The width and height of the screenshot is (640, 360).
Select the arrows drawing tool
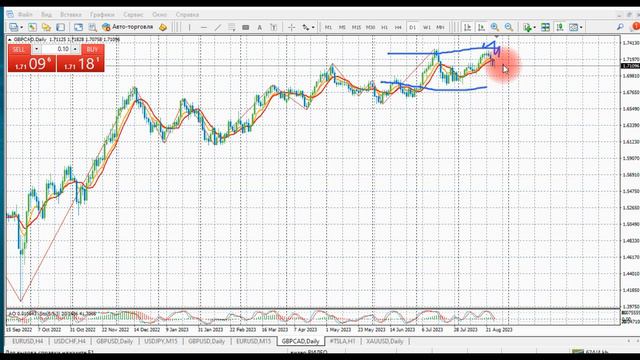click(x=306, y=27)
